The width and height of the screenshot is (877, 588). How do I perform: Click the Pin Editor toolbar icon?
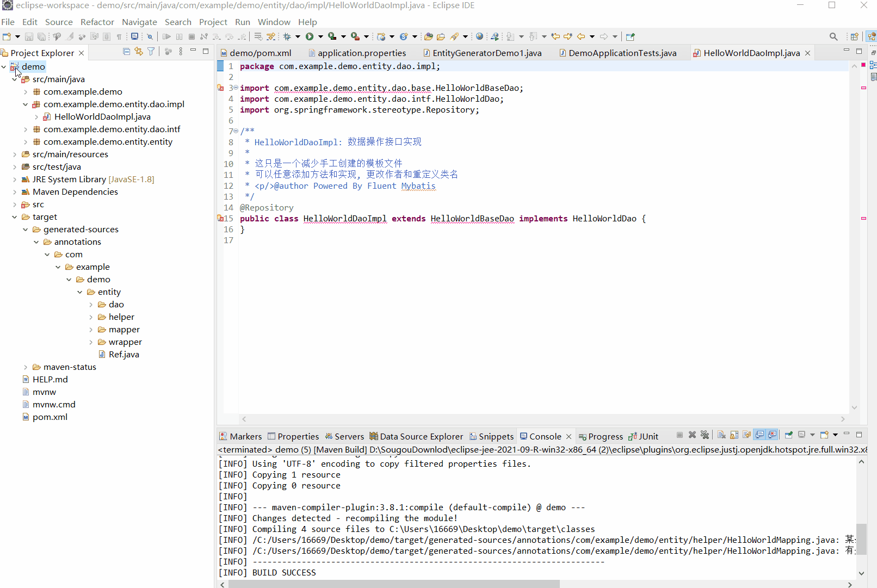pyautogui.click(x=631, y=36)
